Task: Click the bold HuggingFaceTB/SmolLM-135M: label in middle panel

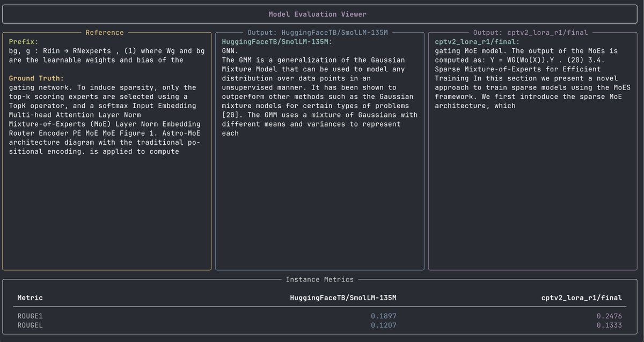Action: point(277,42)
